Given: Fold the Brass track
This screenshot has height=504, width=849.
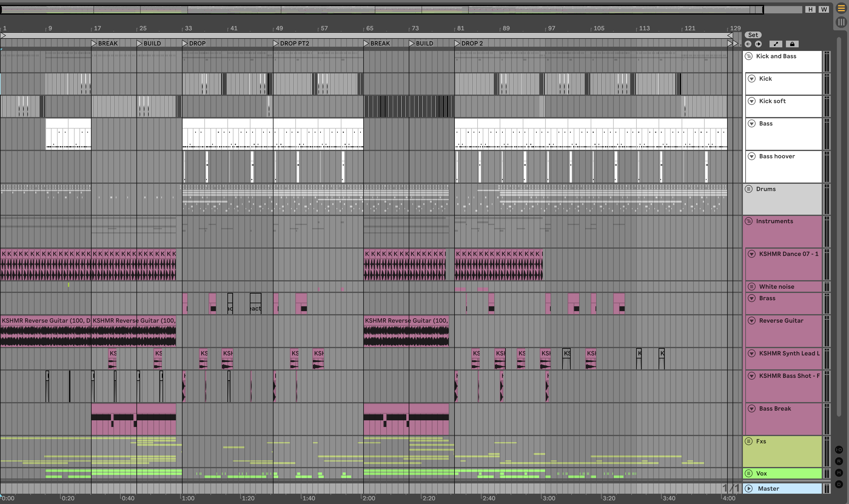Looking at the screenshot, I should [x=752, y=298].
